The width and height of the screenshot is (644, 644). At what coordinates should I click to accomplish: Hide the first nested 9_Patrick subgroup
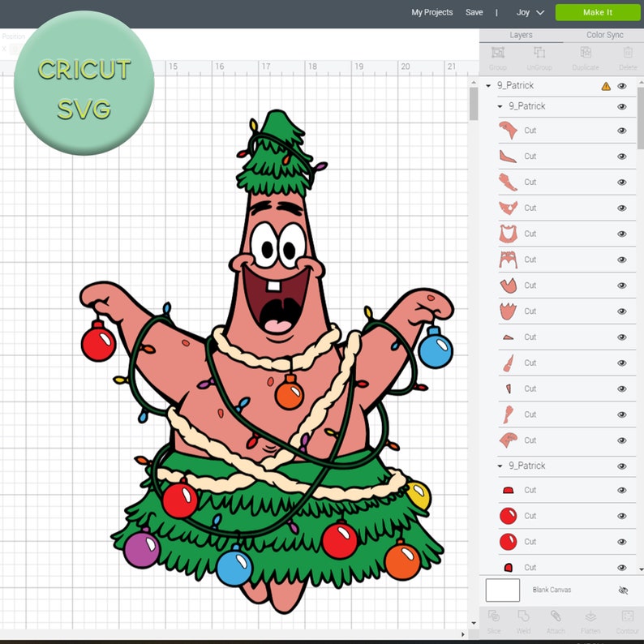tap(622, 107)
